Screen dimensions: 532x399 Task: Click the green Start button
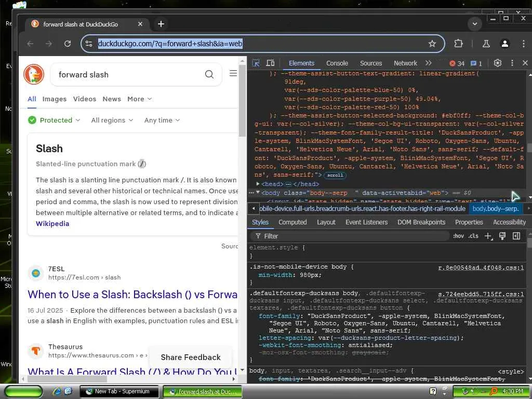pyautogui.click(x=23, y=392)
